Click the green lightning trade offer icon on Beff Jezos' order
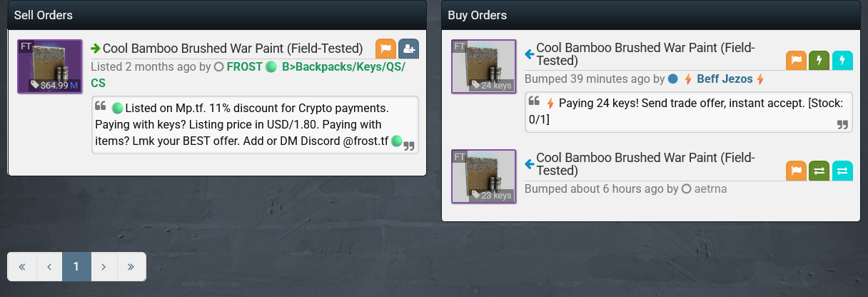This screenshot has width=868, height=297. tap(819, 61)
